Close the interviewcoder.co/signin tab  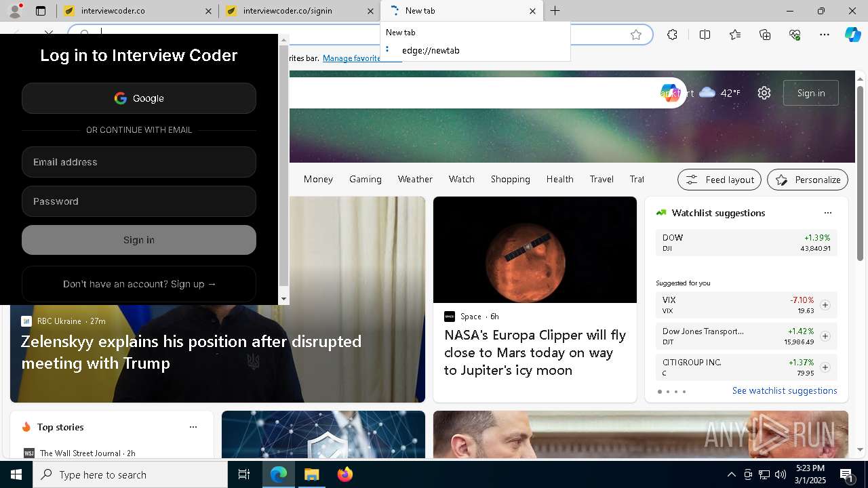(370, 11)
